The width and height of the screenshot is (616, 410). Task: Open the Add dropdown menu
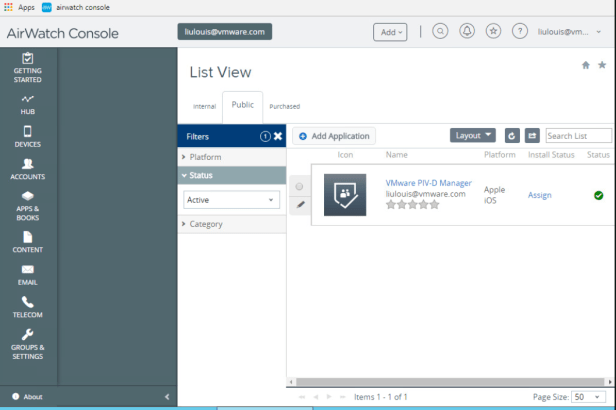[x=390, y=32]
